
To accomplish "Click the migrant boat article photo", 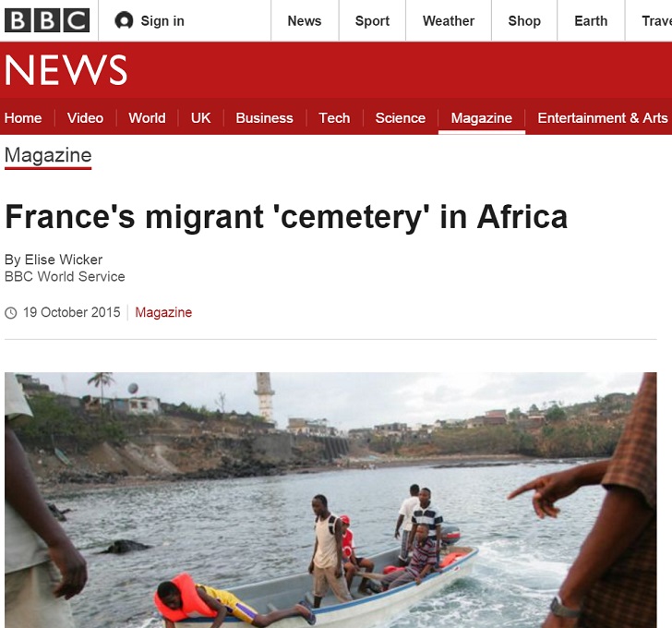I will tap(330, 500).
